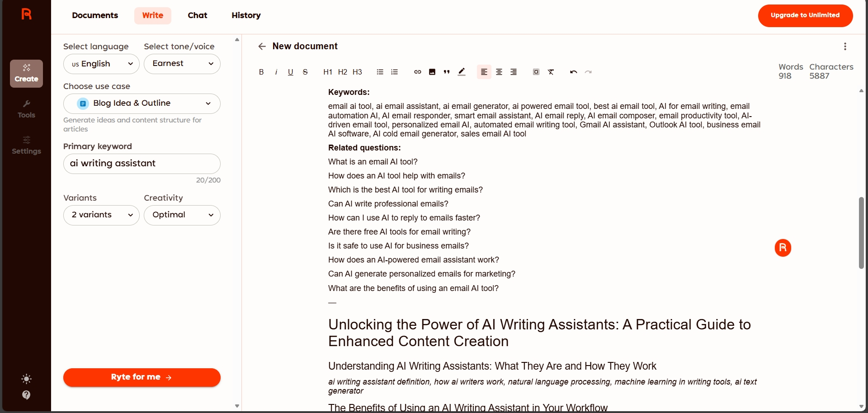The width and height of the screenshot is (868, 413).
Task: Apply blockquote with the quote icon
Action: [x=447, y=72]
